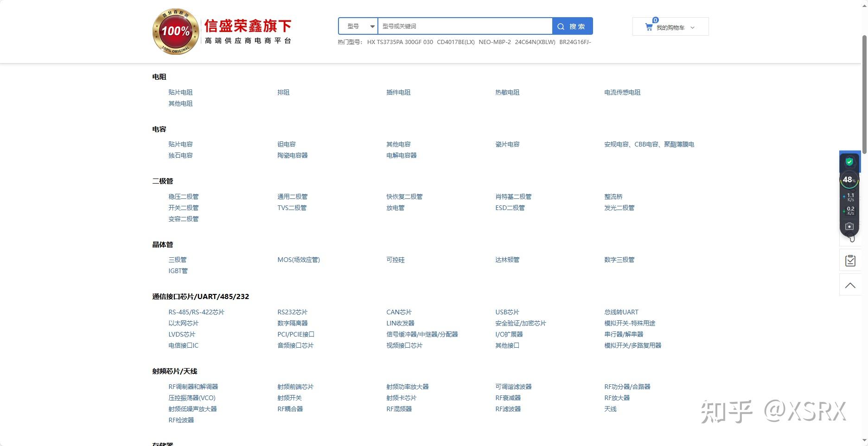Focus the 型号或关键词 search input
The height and width of the screenshot is (446, 868).
[465, 26]
